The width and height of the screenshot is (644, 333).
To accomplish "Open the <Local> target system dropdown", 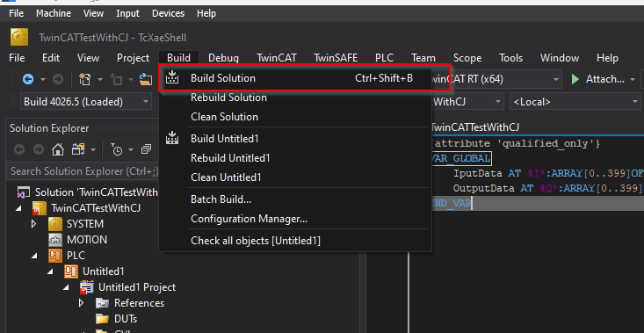I will [x=575, y=101].
